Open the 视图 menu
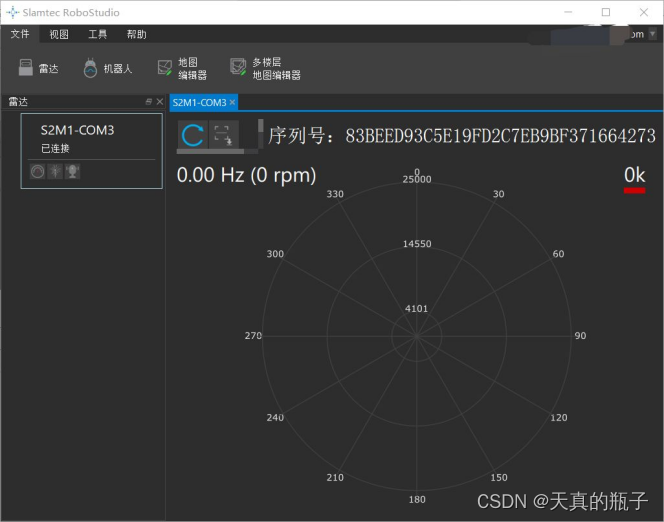The width and height of the screenshot is (664, 522). [59, 34]
